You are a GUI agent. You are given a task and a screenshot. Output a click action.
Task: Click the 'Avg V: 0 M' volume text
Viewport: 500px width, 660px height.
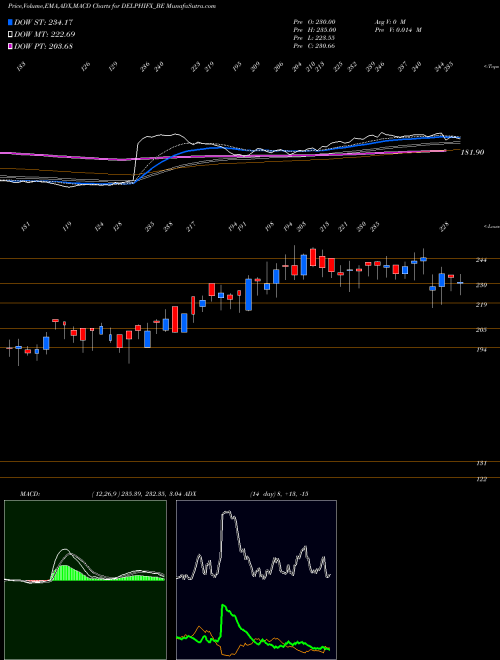389,22
